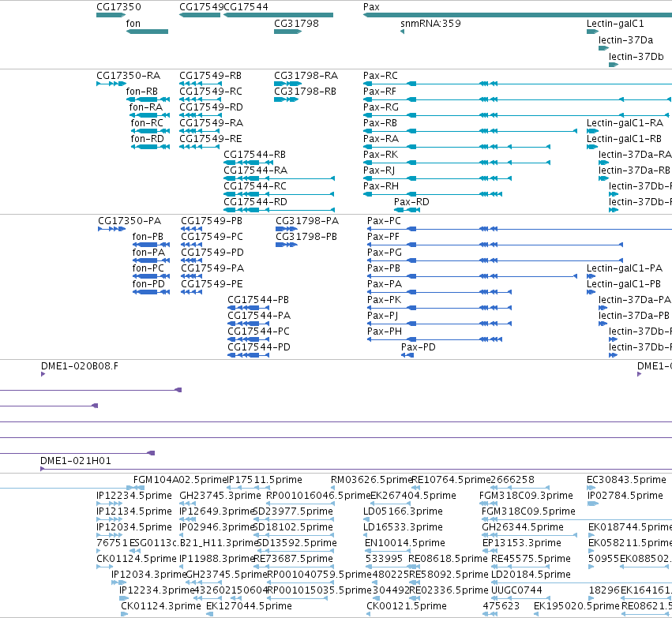The height and width of the screenshot is (618, 672).
Task: Click EST LD20184.5prime
Action: pos(581,582)
